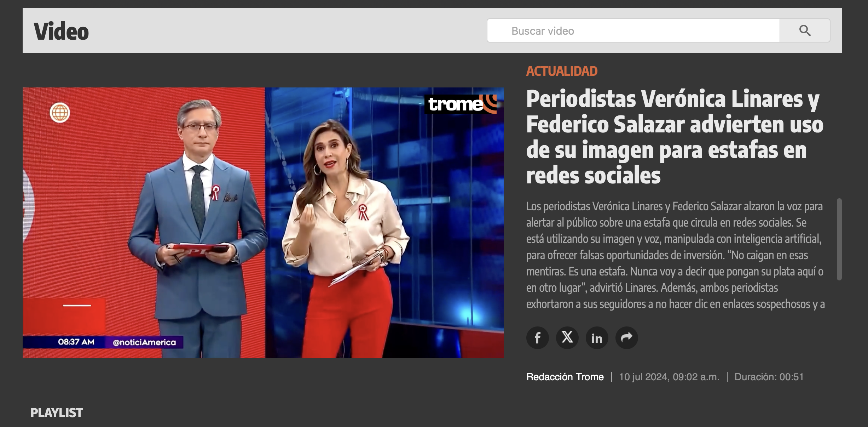Click the PLAYLIST section heading
868x427 pixels.
[57, 413]
